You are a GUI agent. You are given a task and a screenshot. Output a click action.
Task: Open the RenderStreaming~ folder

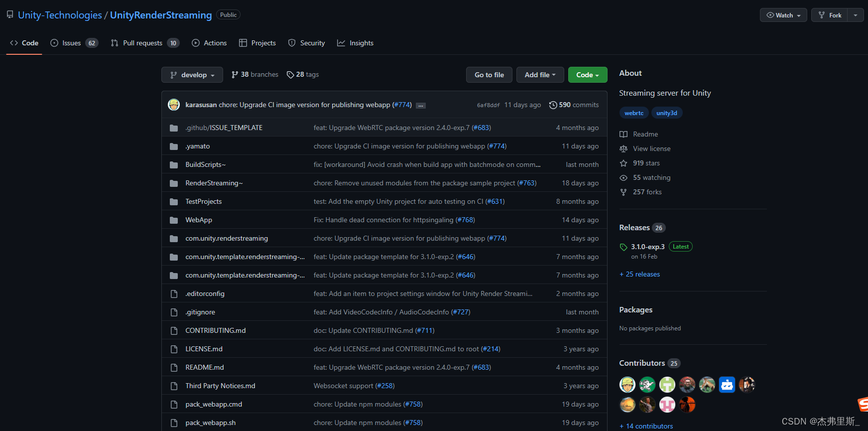pyautogui.click(x=214, y=183)
